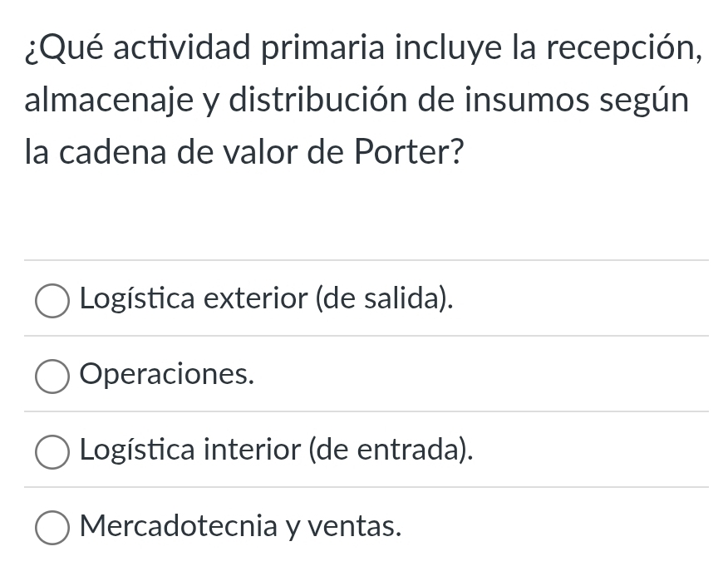Select the radio button for 'Mercadotecnia y ventas'
The image size is (728, 576).
coord(52,527)
